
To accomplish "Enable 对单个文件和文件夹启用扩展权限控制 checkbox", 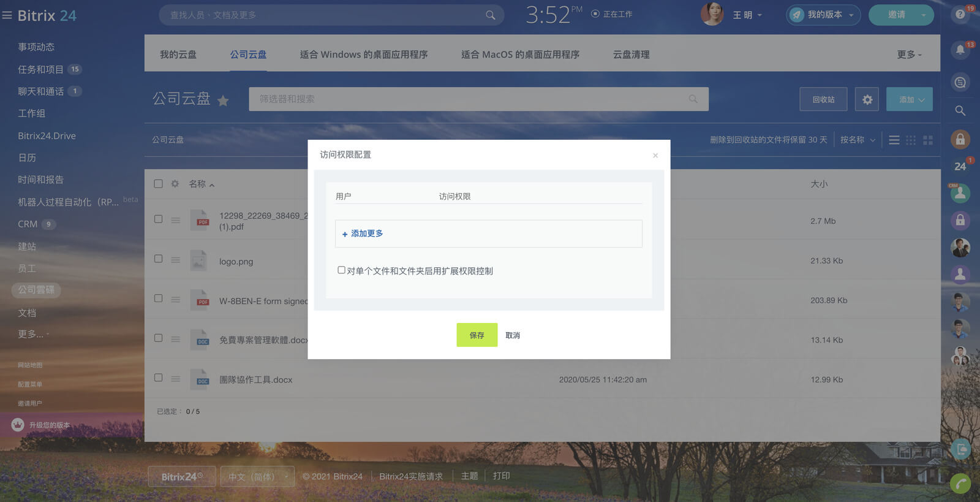I will [x=341, y=270].
